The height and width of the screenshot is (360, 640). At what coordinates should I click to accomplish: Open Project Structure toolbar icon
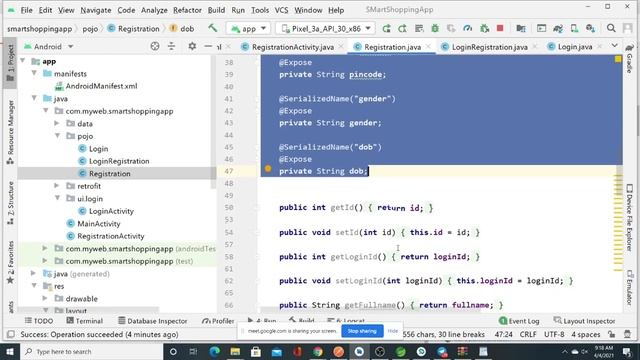pyautogui.click(x=521, y=28)
